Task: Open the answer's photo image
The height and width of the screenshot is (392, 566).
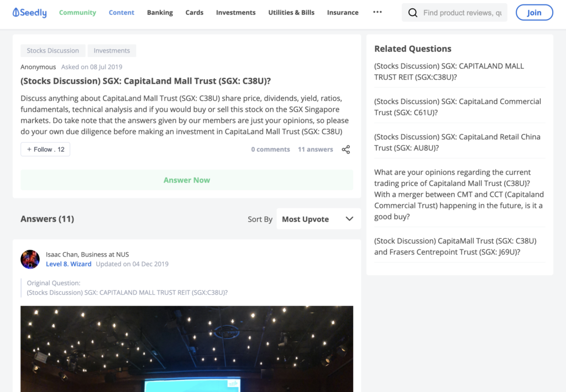Action: pos(187,349)
